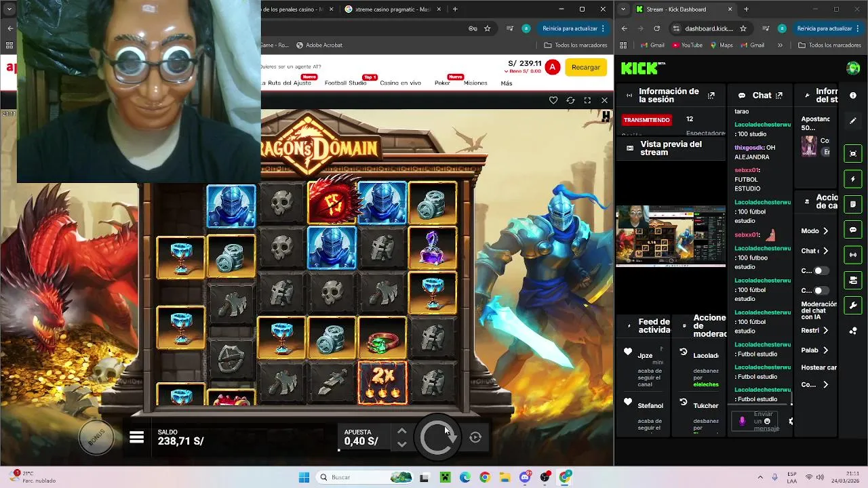Decrease the bet amount with down arrow
Image resolution: width=868 pixels, height=488 pixels.
tap(402, 445)
